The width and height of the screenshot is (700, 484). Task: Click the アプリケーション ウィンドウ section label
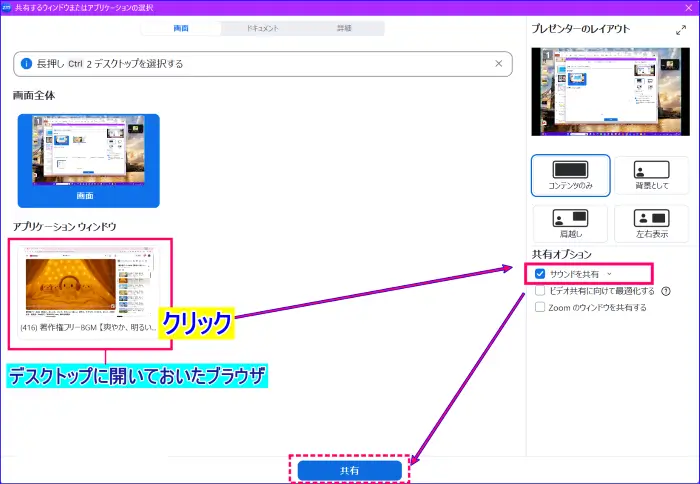tap(64, 226)
